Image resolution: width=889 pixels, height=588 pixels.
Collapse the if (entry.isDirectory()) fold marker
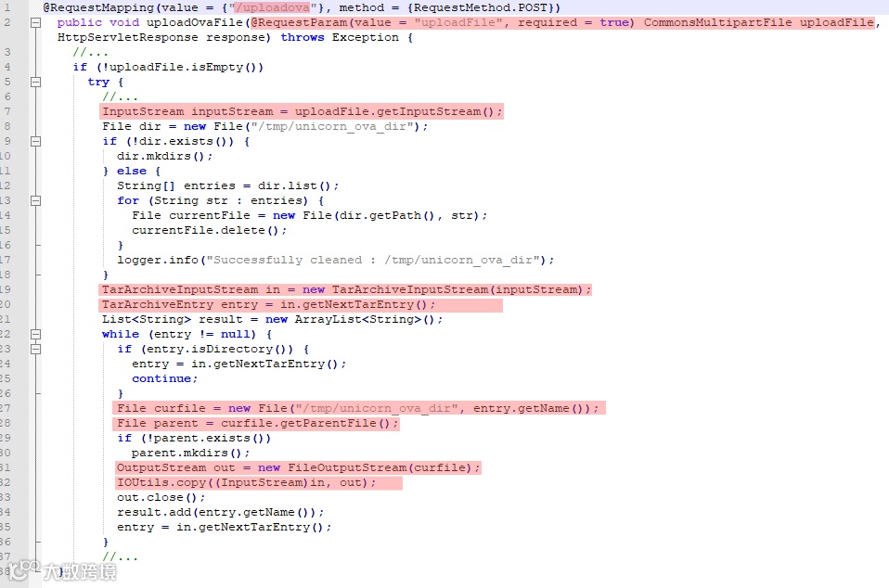[x=35, y=349]
